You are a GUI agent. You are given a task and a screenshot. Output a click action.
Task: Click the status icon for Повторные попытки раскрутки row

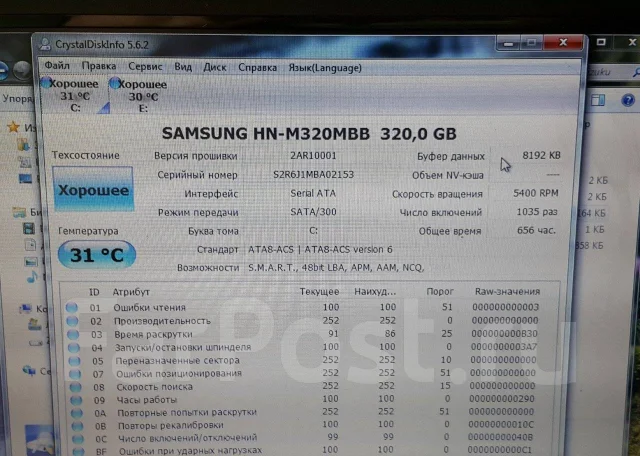77,413
